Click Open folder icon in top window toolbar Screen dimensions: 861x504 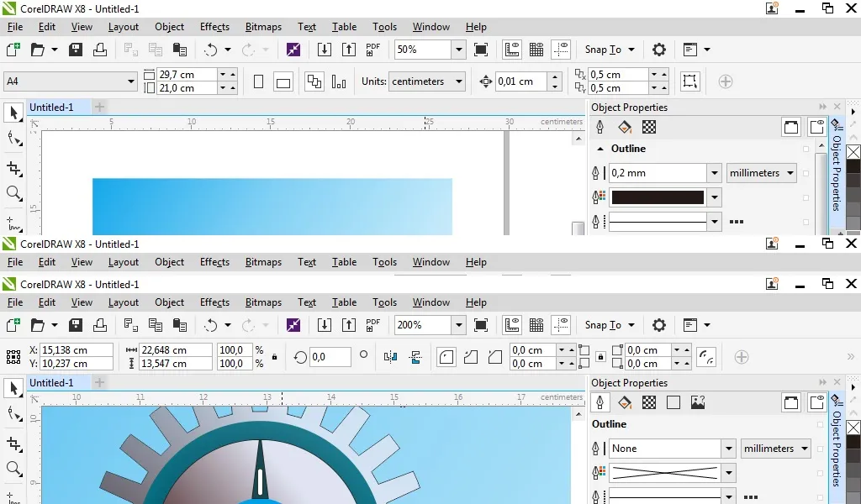[38, 50]
